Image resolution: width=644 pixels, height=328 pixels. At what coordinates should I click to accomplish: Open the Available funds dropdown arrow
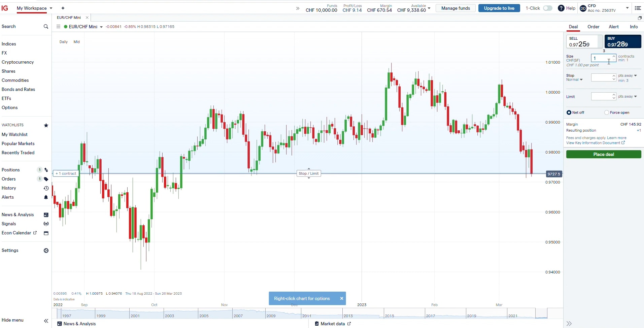pyautogui.click(x=429, y=8)
